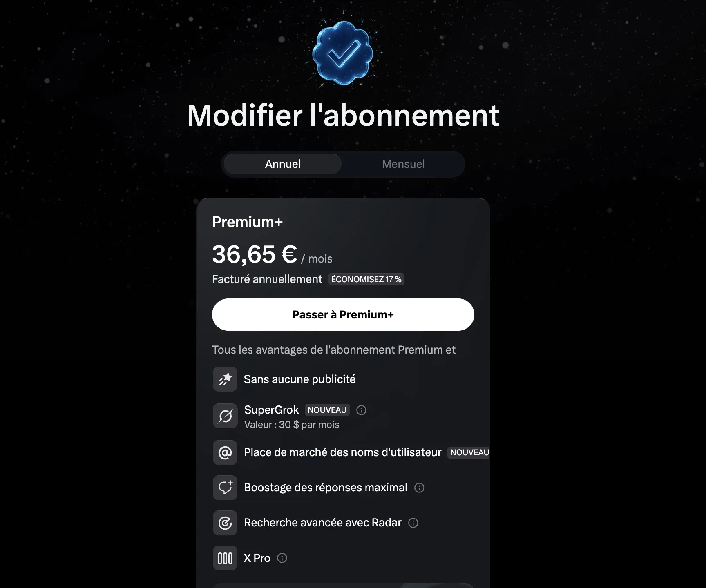Click the sparkle icon beside Sans aucune publicité
Viewport: 706px width, 588px height.
225,379
